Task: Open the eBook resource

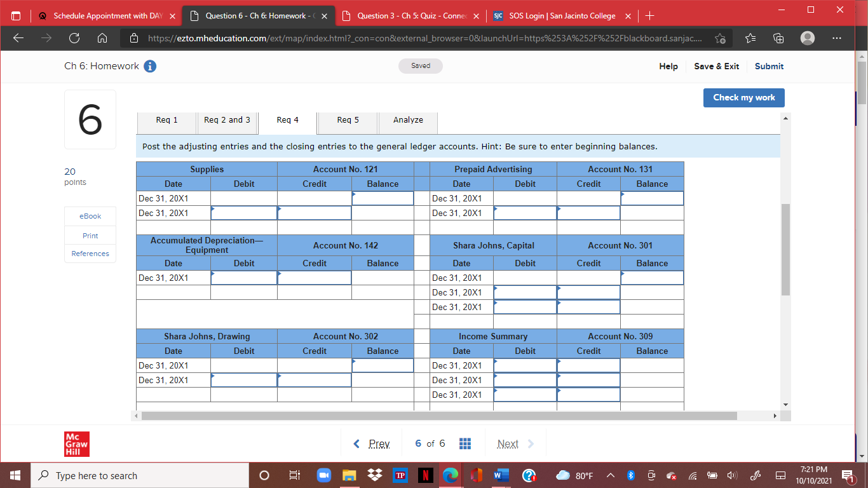Action: point(90,216)
